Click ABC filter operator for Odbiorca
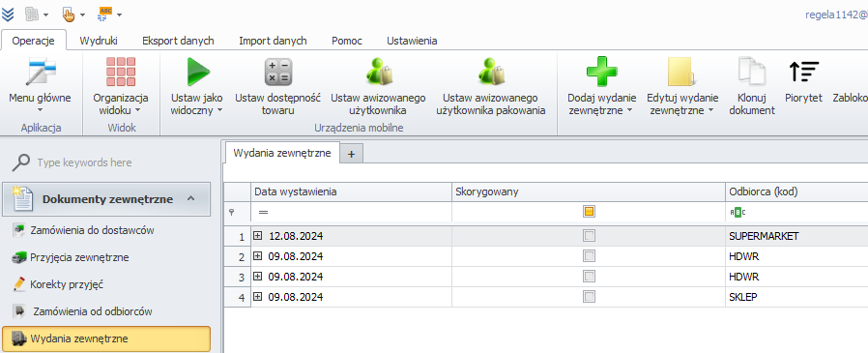Image resolution: width=868 pixels, height=353 pixels. pos(738,212)
